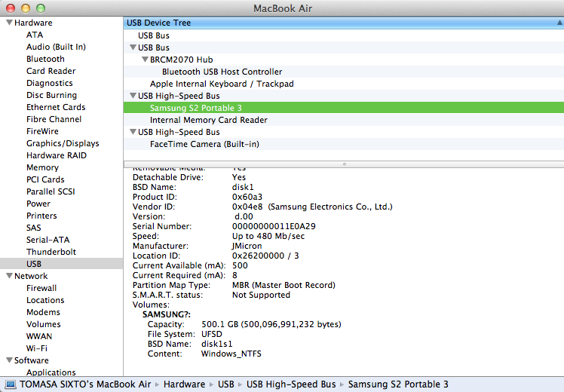Image resolution: width=564 pixels, height=392 pixels.
Task: Click the computer icon in path bar
Action: [x=11, y=384]
